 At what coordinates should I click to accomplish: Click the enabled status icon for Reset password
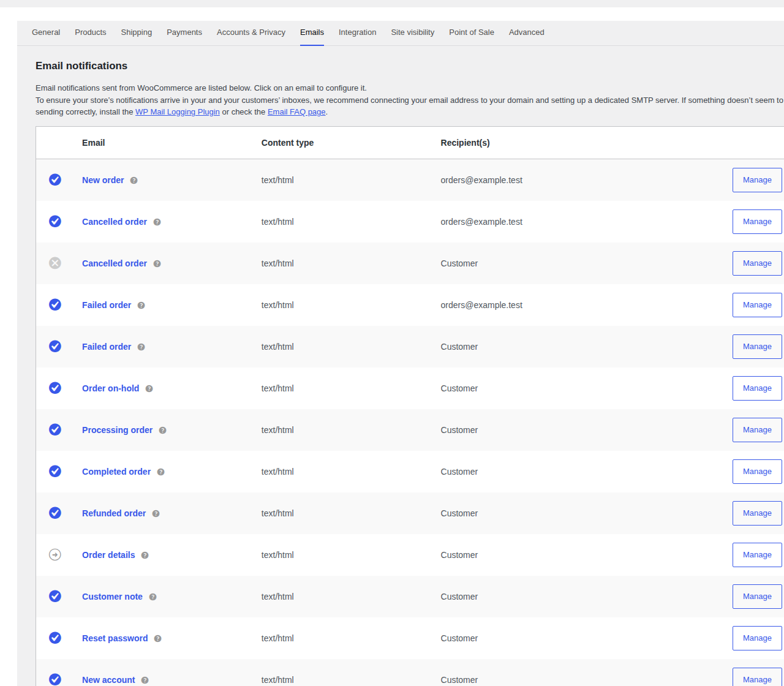click(x=55, y=638)
